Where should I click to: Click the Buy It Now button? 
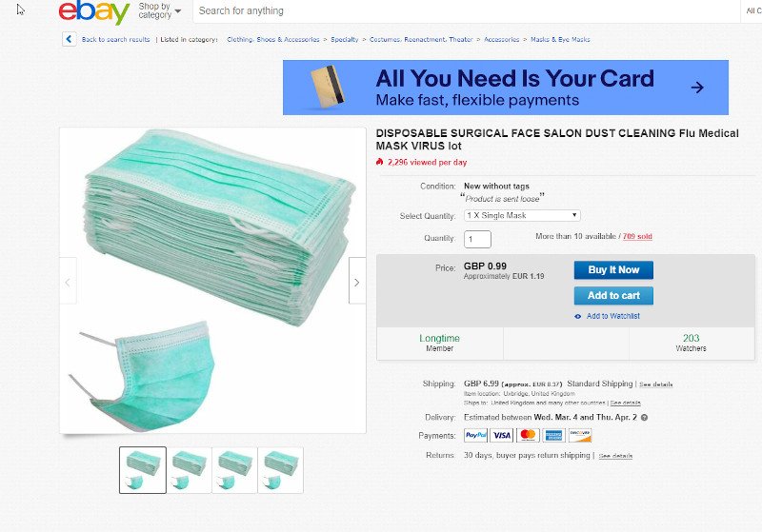(613, 270)
